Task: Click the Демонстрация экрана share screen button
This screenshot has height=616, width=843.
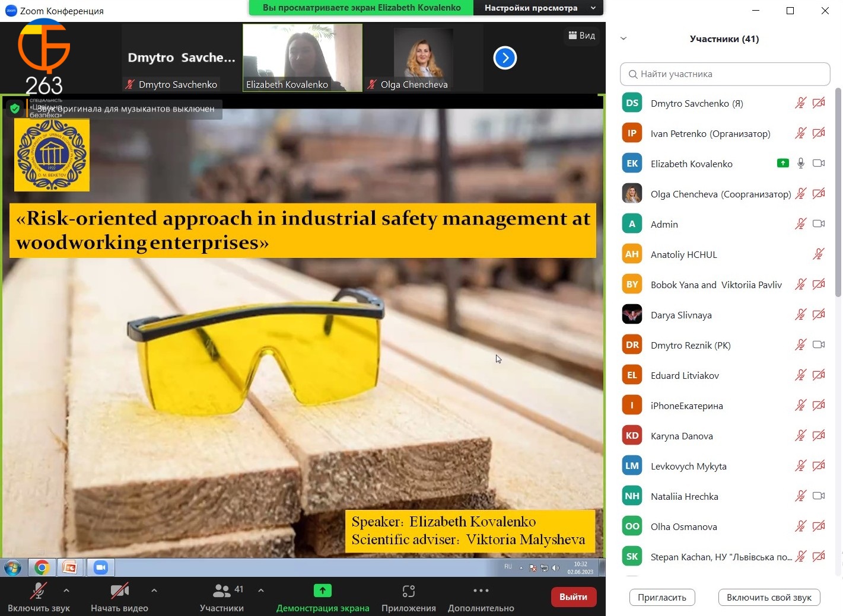Action: point(323,597)
